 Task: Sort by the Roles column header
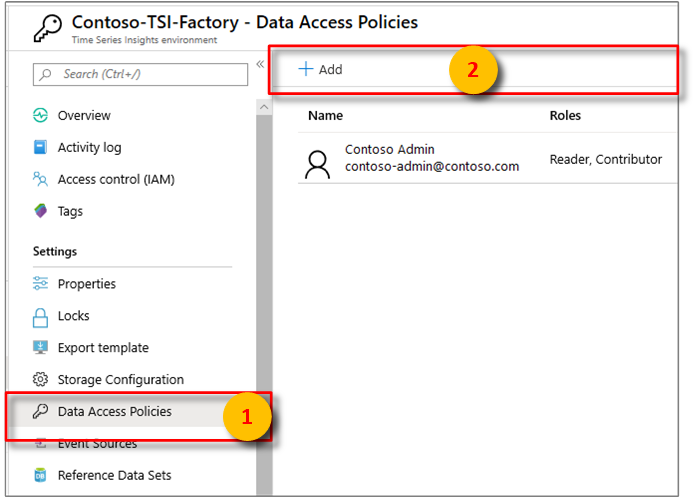565,116
